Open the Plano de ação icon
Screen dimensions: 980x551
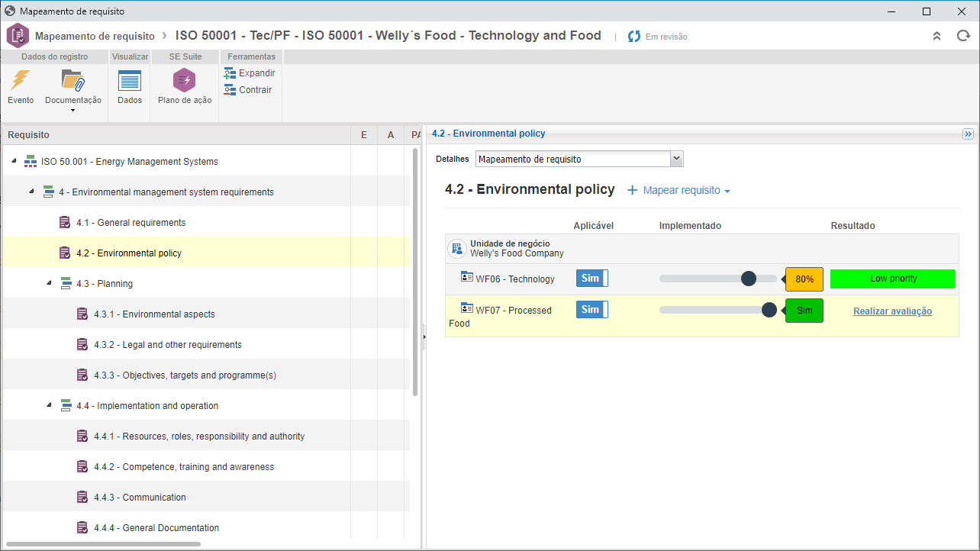click(184, 79)
